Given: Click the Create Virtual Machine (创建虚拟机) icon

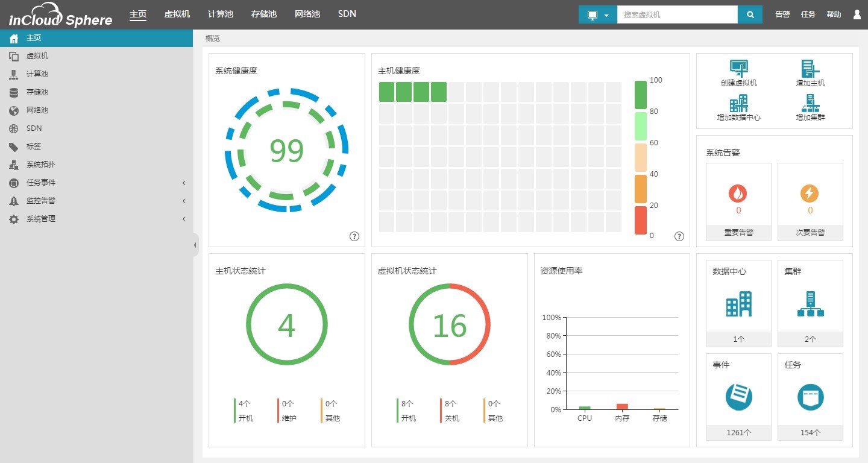Looking at the screenshot, I should [738, 69].
